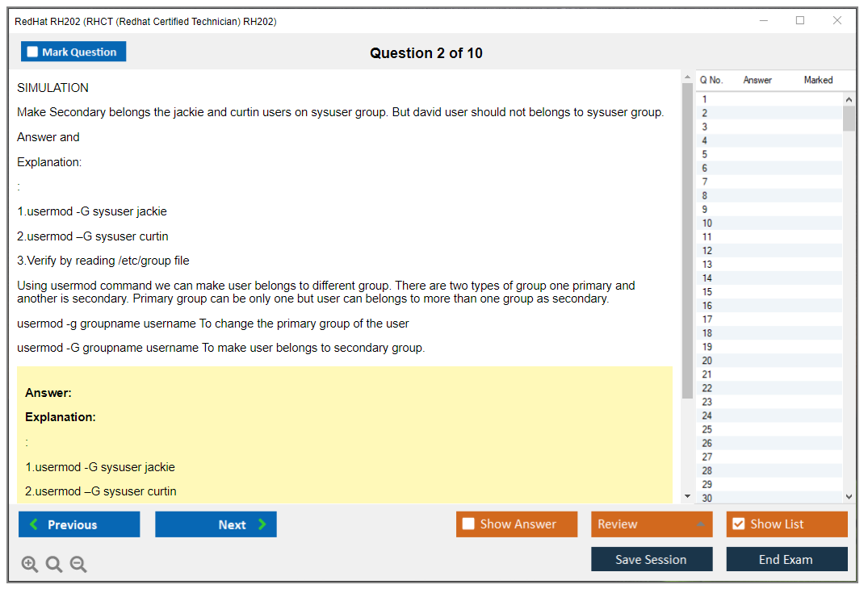Tick the Mark Question checkbox
This screenshot has height=593, width=868.
(x=33, y=52)
